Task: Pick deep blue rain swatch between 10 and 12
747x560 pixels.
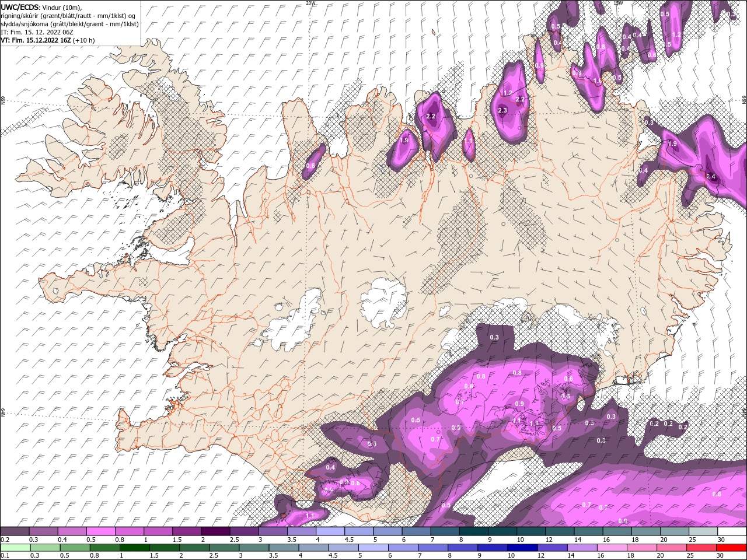Action: [523, 548]
